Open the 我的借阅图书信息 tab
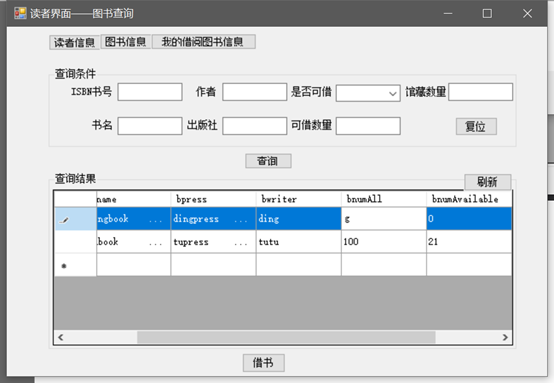Image resolution: width=554 pixels, height=383 pixels. (x=204, y=42)
